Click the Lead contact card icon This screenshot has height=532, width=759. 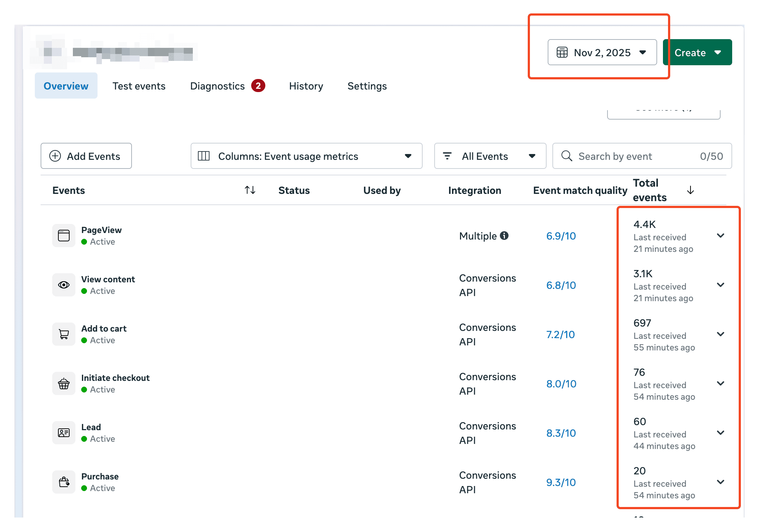(64, 433)
